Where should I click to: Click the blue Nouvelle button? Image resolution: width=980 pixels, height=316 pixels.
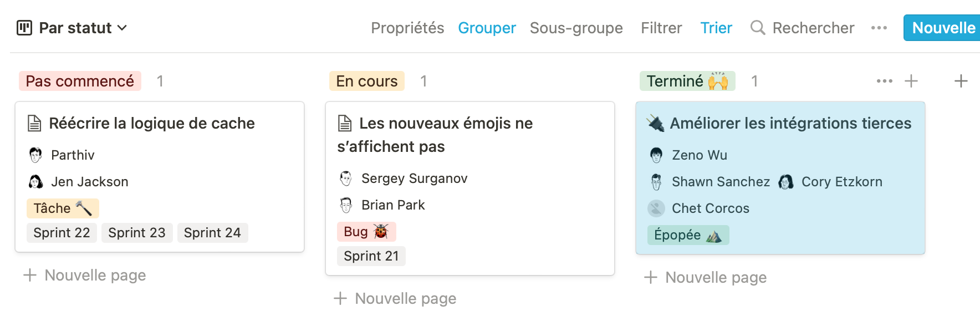coord(942,28)
